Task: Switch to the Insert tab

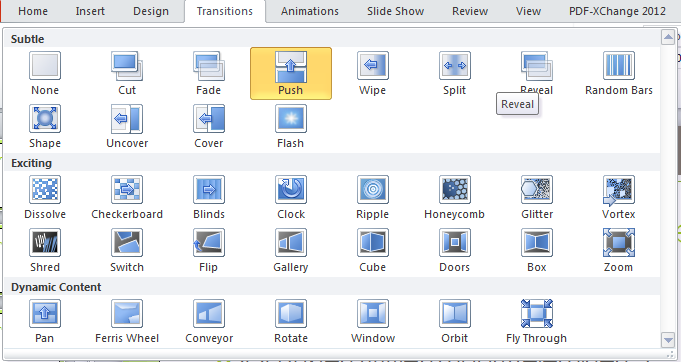Action: (90, 11)
